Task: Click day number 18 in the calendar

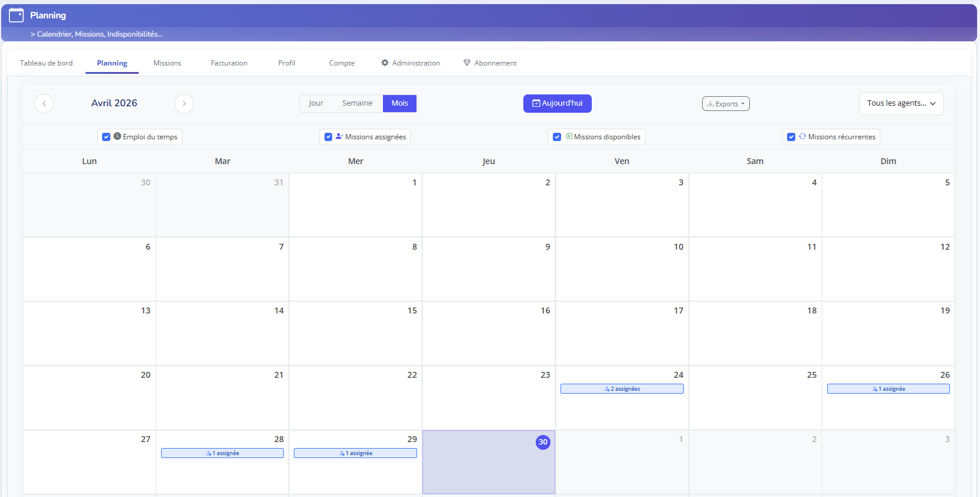Action: (x=812, y=310)
